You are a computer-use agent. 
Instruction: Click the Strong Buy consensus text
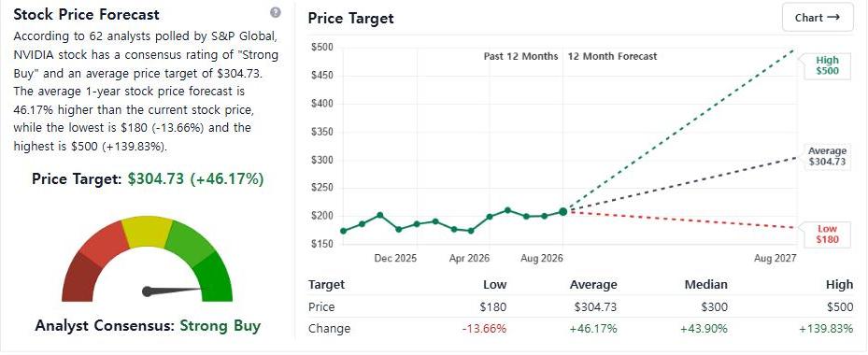220,326
